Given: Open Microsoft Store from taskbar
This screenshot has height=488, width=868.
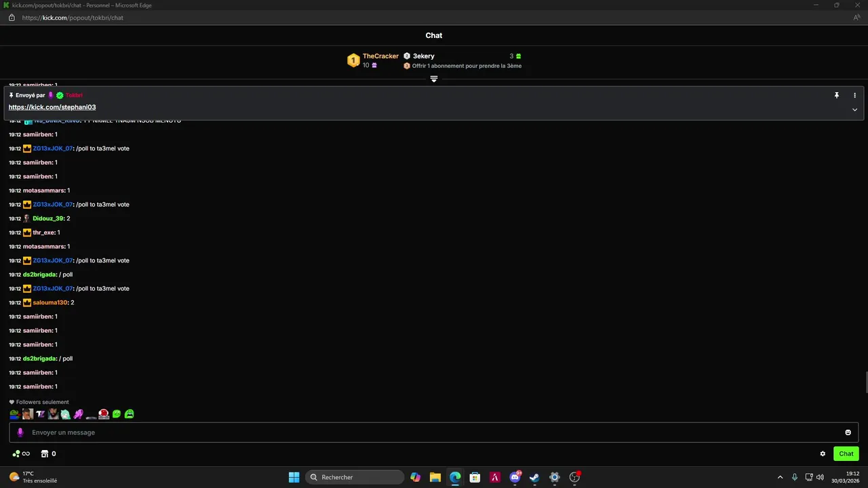Looking at the screenshot, I should [x=475, y=477].
